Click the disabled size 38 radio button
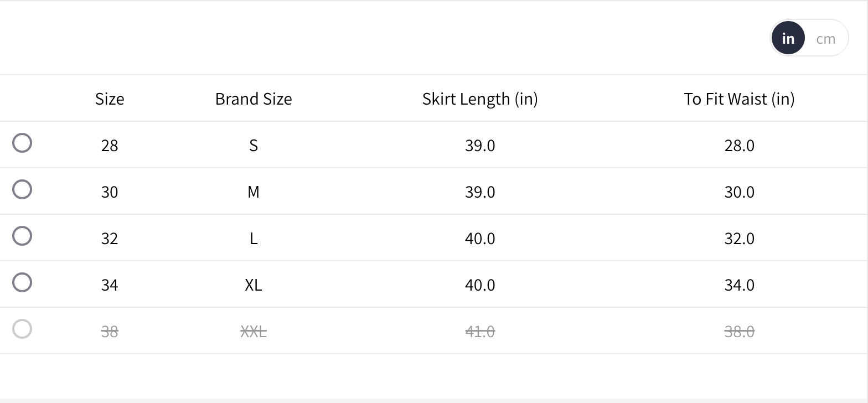Image resolution: width=868 pixels, height=403 pixels. tap(22, 329)
